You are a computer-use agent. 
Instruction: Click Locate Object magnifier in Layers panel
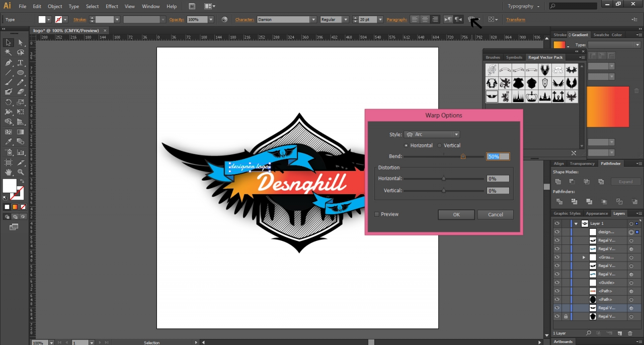pos(589,333)
